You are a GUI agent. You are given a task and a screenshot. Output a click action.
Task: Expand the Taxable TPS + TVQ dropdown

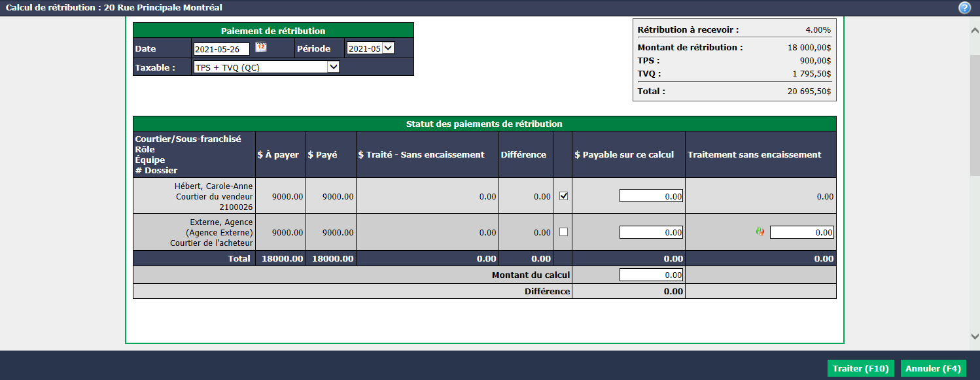(267, 67)
